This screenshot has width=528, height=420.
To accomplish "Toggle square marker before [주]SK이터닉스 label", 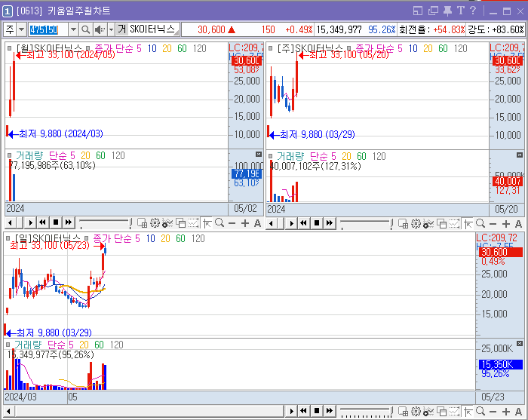I will [x=270, y=48].
